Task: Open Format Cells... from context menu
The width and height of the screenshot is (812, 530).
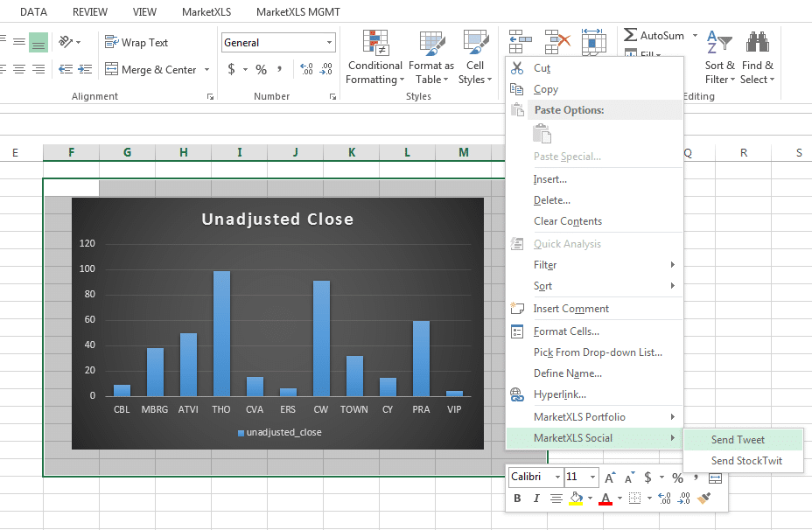Action: [594, 331]
